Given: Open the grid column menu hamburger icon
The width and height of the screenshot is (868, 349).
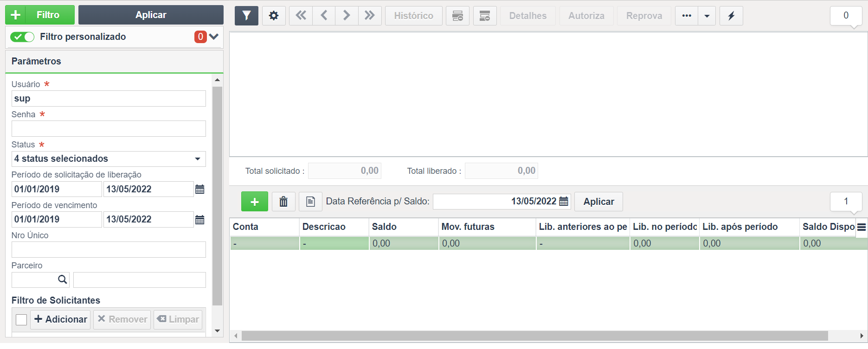Looking at the screenshot, I should tap(862, 227).
